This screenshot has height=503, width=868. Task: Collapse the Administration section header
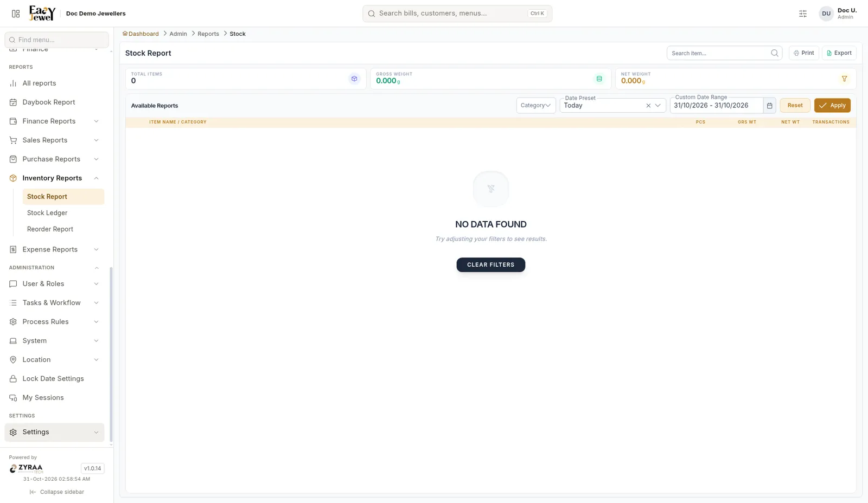coord(54,268)
